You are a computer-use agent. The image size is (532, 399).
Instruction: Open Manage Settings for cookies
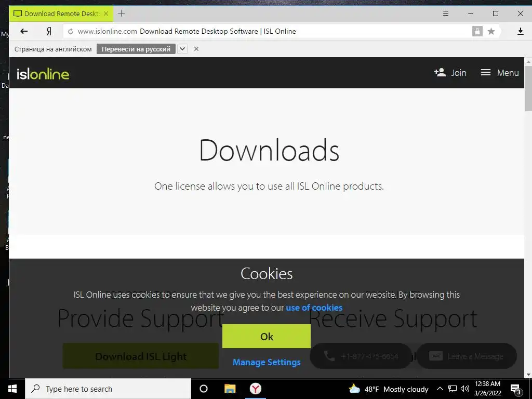[267, 362]
